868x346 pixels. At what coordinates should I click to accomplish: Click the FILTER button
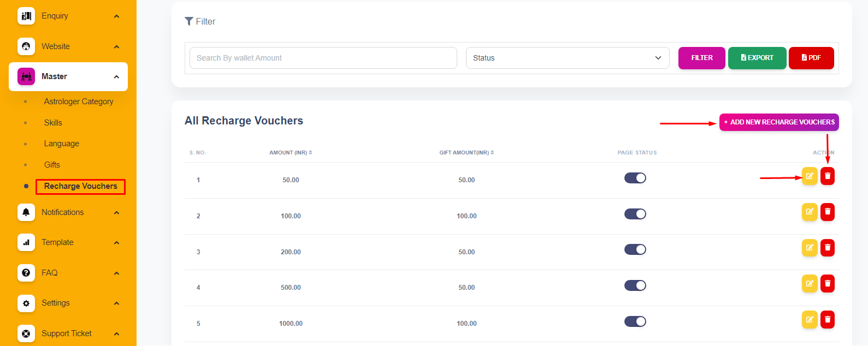[x=702, y=58]
